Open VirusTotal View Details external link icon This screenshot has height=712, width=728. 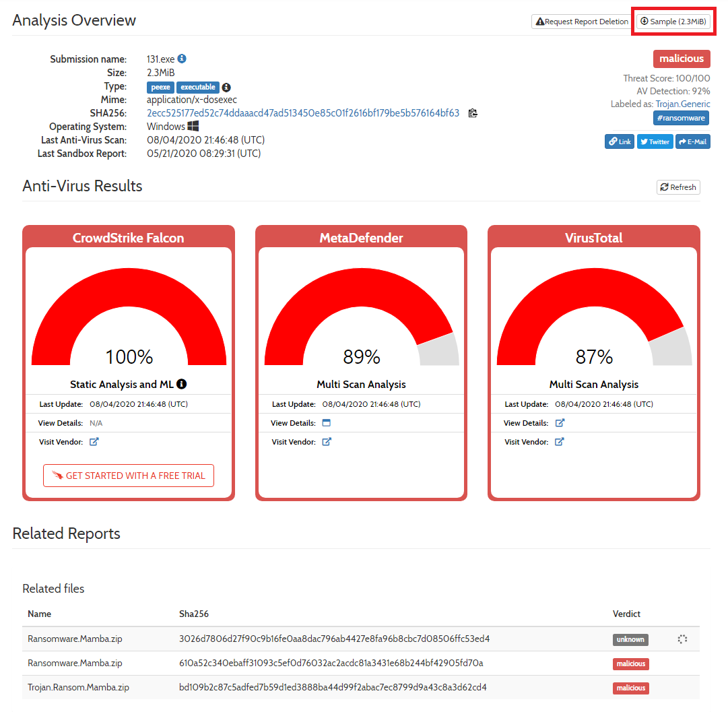560,423
